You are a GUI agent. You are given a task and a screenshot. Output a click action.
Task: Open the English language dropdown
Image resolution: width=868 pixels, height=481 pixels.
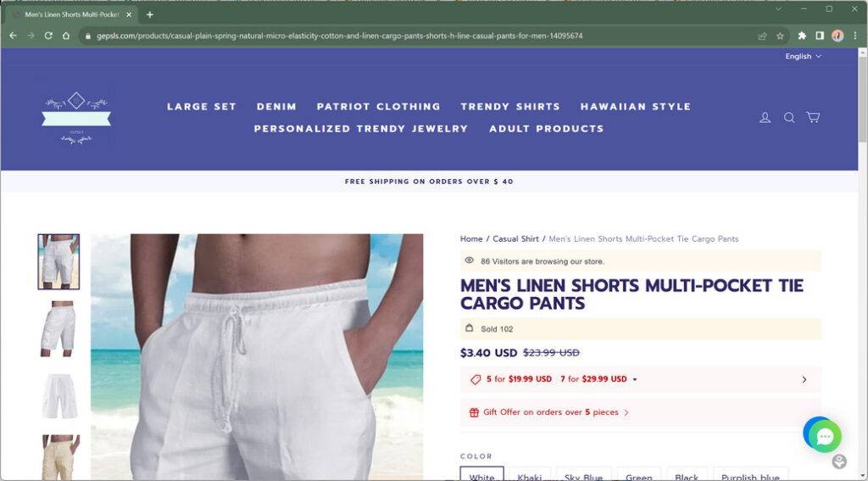tap(804, 57)
